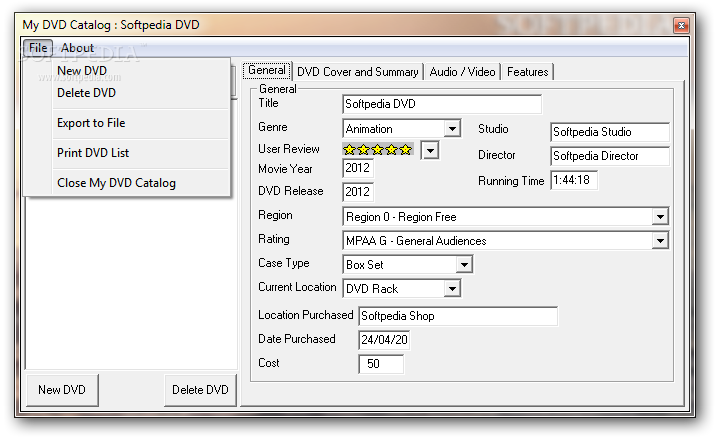Close the My DVD Catalog window
Image resolution: width=716 pixels, height=438 pixels.
(x=681, y=26)
